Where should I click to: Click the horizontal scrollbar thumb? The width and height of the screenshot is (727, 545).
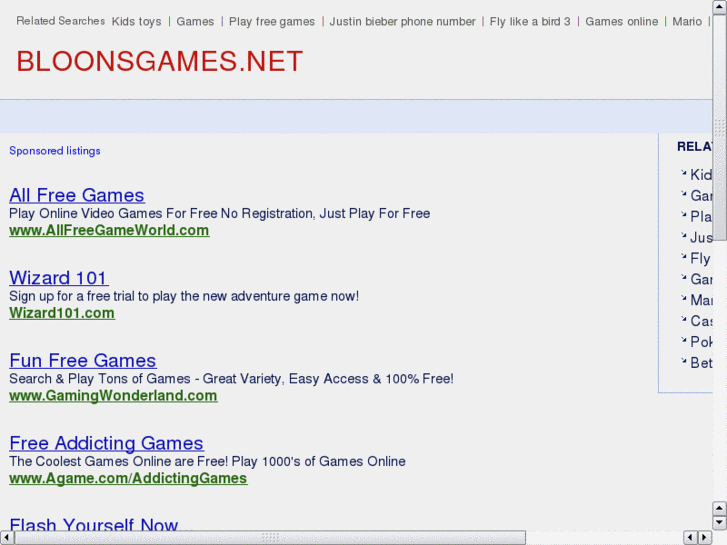pyautogui.click(x=270, y=538)
